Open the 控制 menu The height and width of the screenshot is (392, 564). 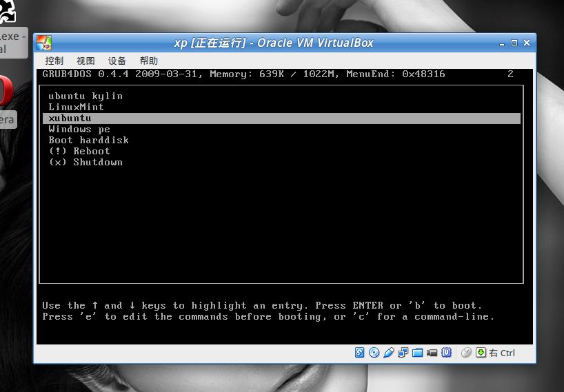[54, 61]
